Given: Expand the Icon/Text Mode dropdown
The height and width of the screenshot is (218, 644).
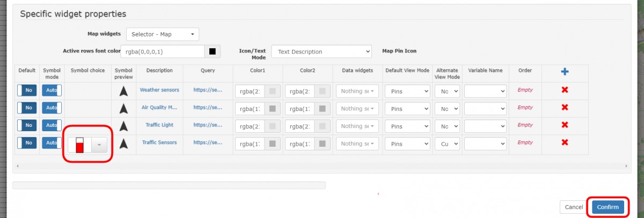Looking at the screenshot, I should click(x=321, y=51).
